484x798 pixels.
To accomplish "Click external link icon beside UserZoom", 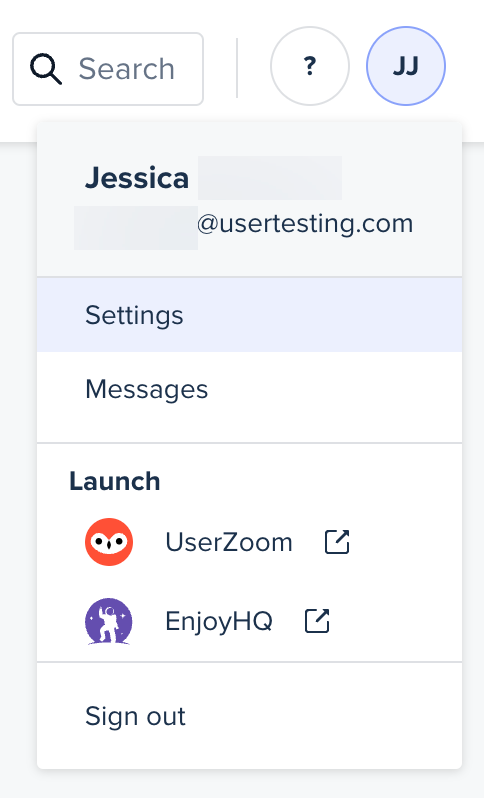I will pos(337,542).
